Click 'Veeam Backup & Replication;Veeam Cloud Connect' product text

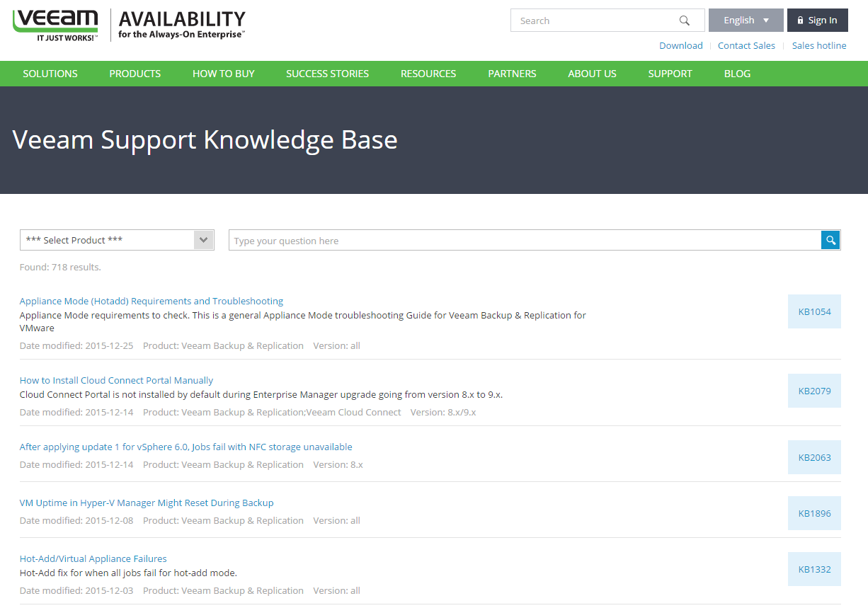pos(292,412)
